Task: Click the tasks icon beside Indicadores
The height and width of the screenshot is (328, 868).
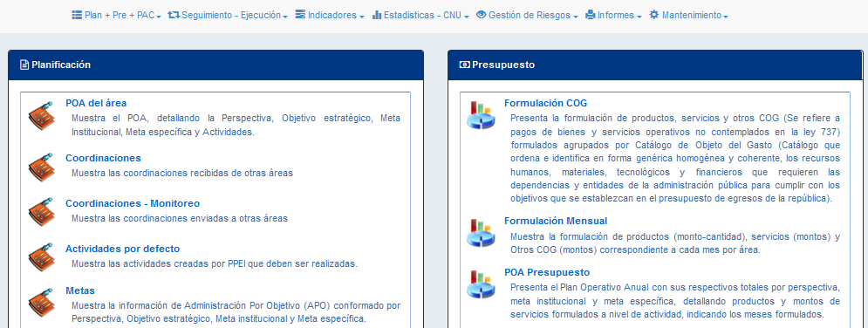Action: pos(300,15)
